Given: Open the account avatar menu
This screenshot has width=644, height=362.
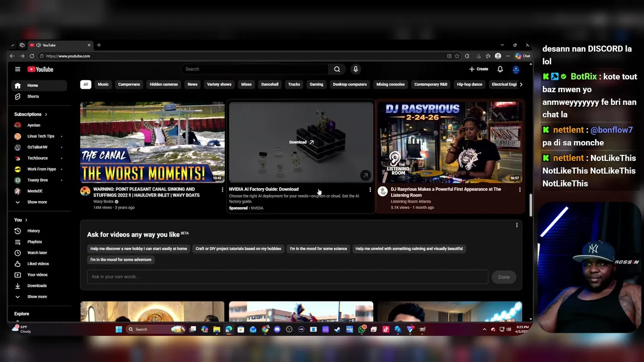Looking at the screenshot, I should click(516, 69).
